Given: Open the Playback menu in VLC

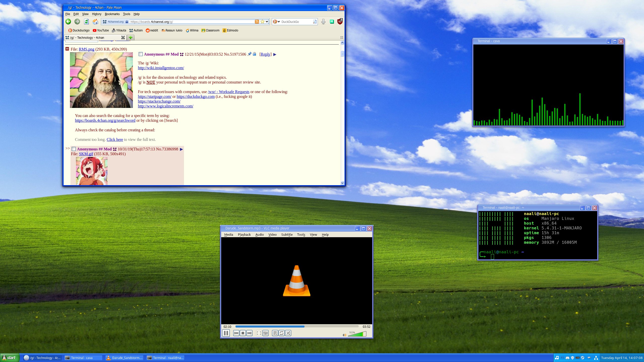Looking at the screenshot, I should 244,234.
